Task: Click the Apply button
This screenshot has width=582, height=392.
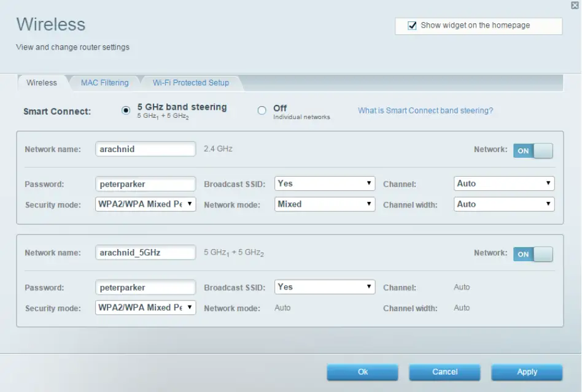Action: coord(526,372)
